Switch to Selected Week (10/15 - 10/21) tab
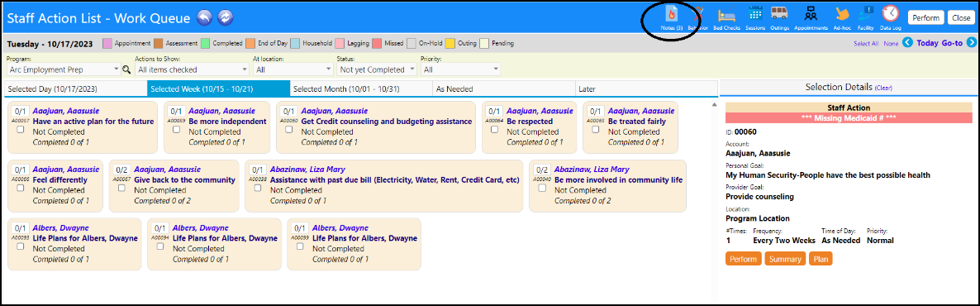The width and height of the screenshot is (980, 306). 219,88
